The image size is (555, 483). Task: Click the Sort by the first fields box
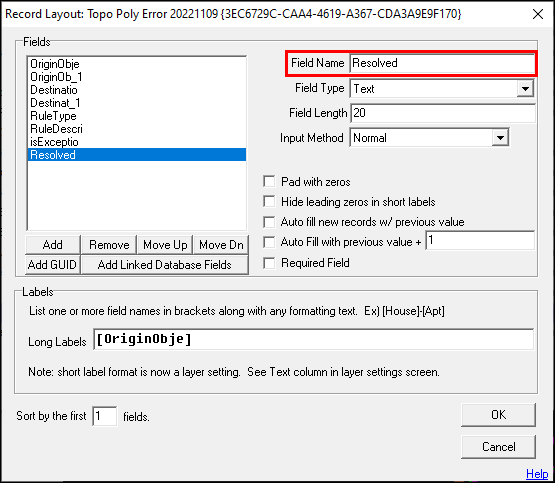click(104, 416)
